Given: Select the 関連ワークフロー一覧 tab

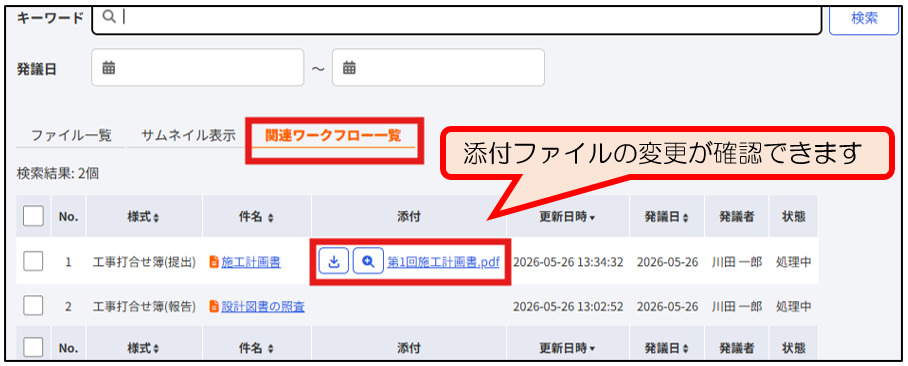Looking at the screenshot, I should (x=333, y=136).
